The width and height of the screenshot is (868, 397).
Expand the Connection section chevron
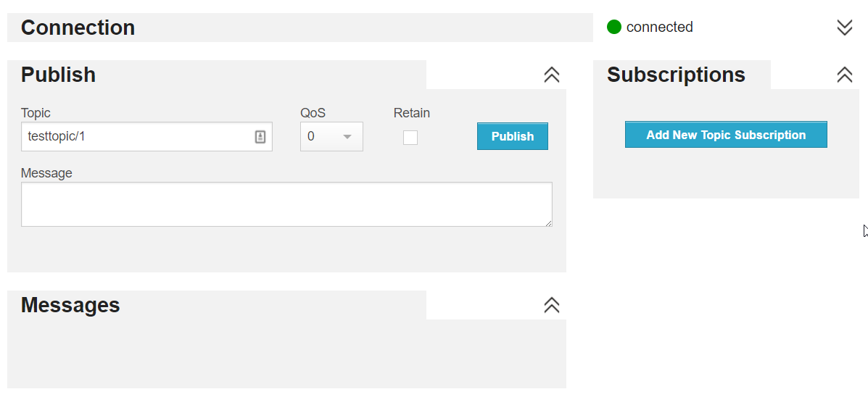[x=844, y=28]
